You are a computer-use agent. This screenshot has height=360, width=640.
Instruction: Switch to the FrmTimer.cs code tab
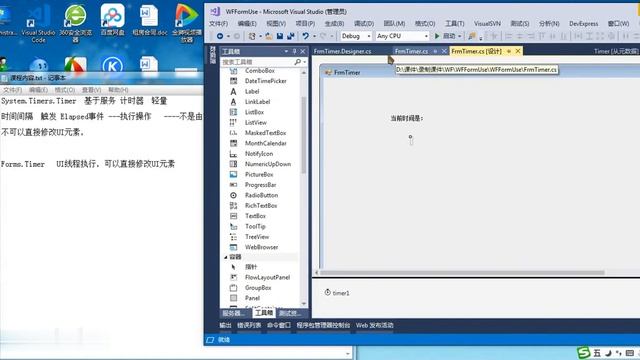pos(411,51)
